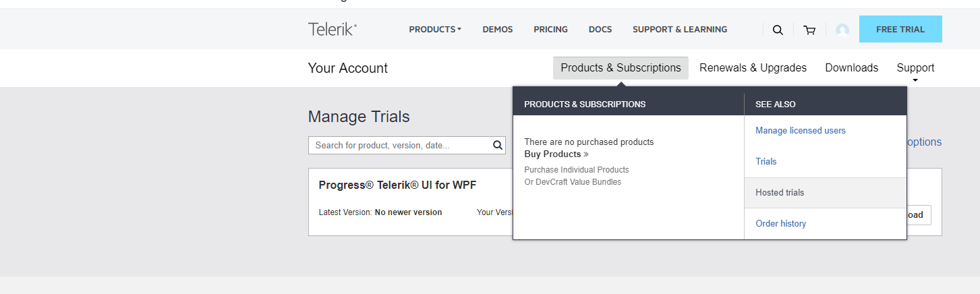
Task: Go to PRICING in the top navigation
Action: pyautogui.click(x=550, y=30)
